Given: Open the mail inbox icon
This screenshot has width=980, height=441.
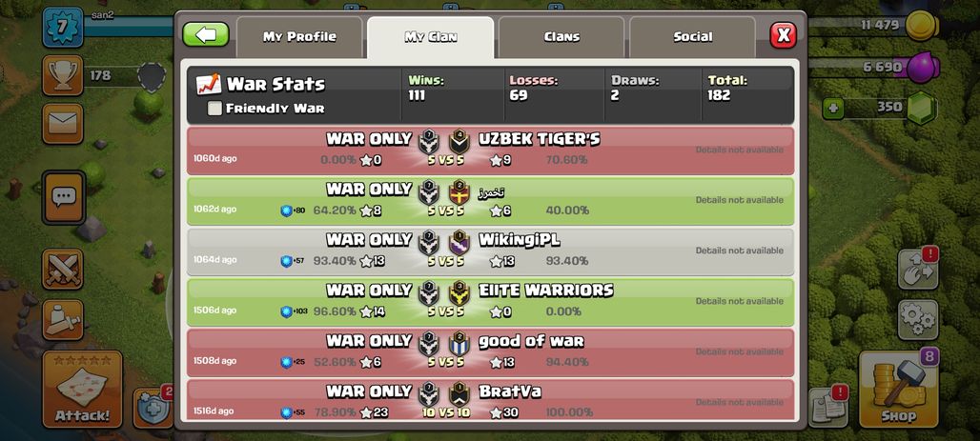Looking at the screenshot, I should coord(63,124).
